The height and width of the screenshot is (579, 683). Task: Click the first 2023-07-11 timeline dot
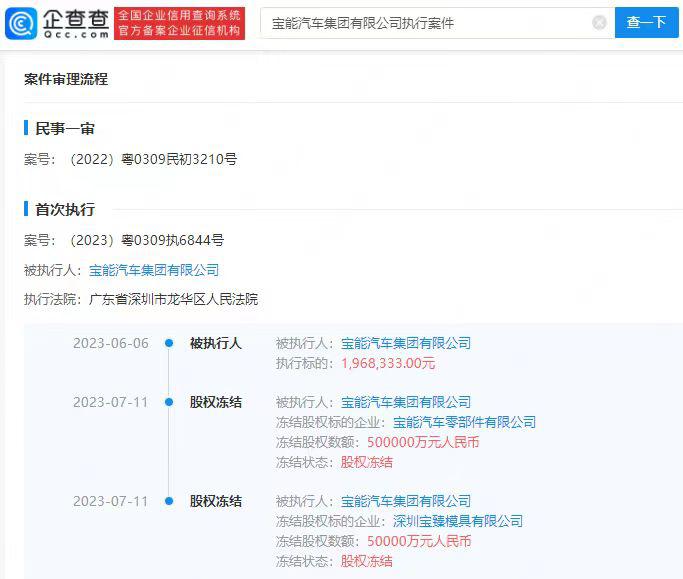coord(169,402)
